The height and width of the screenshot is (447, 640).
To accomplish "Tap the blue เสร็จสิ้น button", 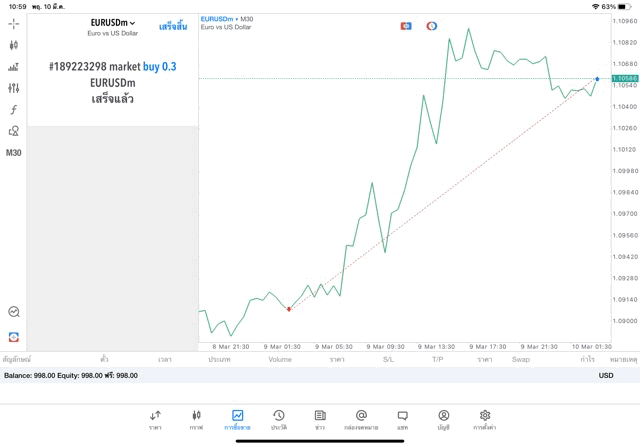I will pyautogui.click(x=173, y=27).
